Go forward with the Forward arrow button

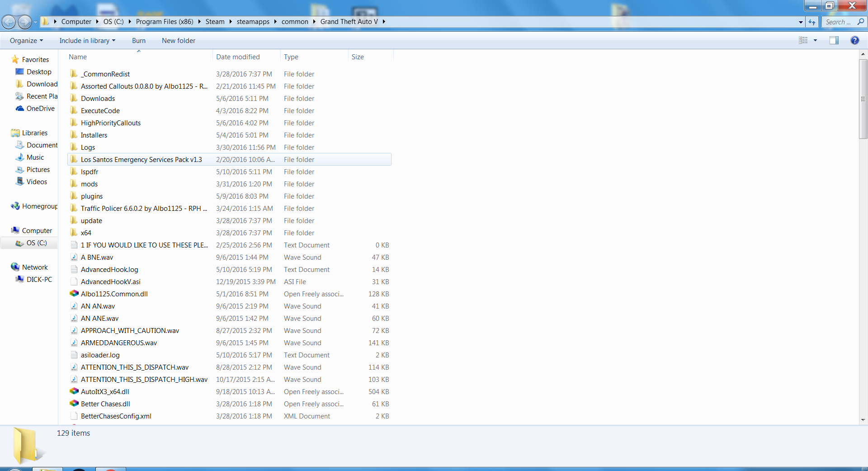[25, 22]
